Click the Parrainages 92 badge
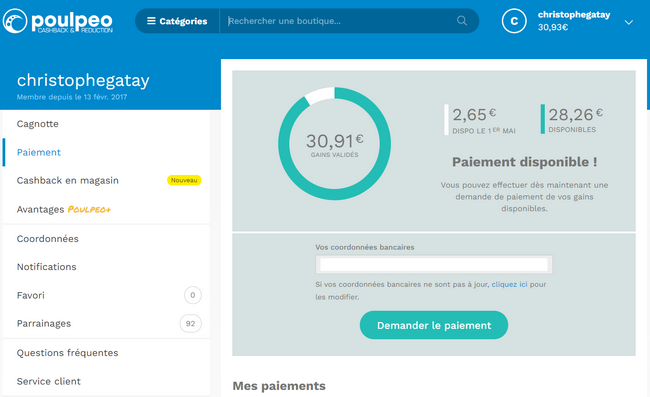650x397 pixels. 191,324
